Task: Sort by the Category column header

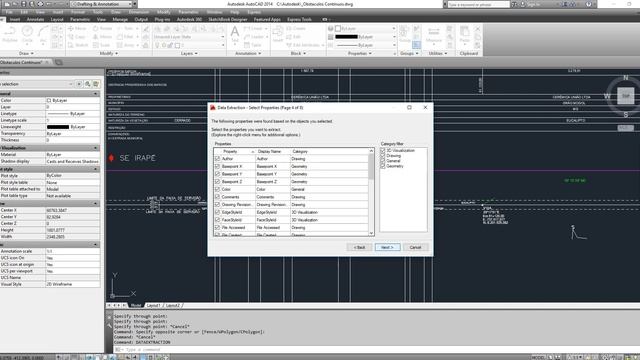Action: 329,151
